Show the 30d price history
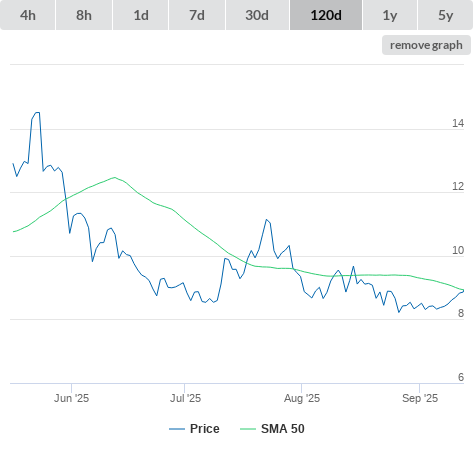Viewport: 474px width, 455px height. coord(257,15)
